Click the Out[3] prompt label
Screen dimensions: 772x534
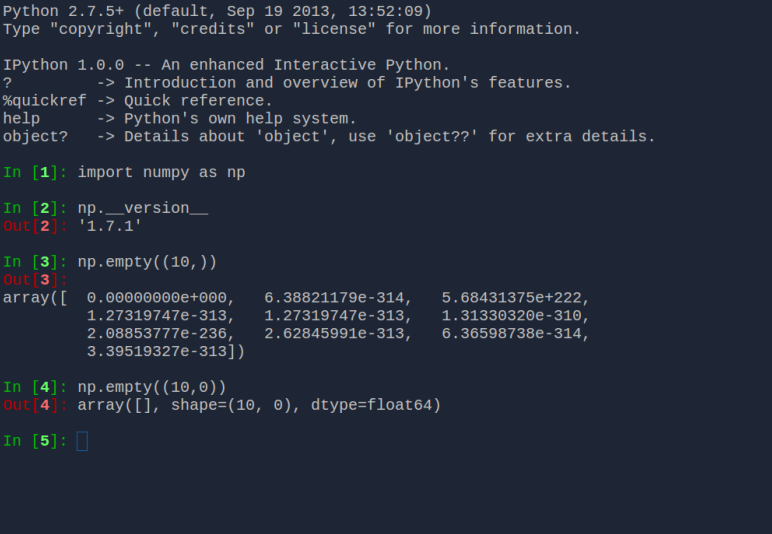pos(35,280)
